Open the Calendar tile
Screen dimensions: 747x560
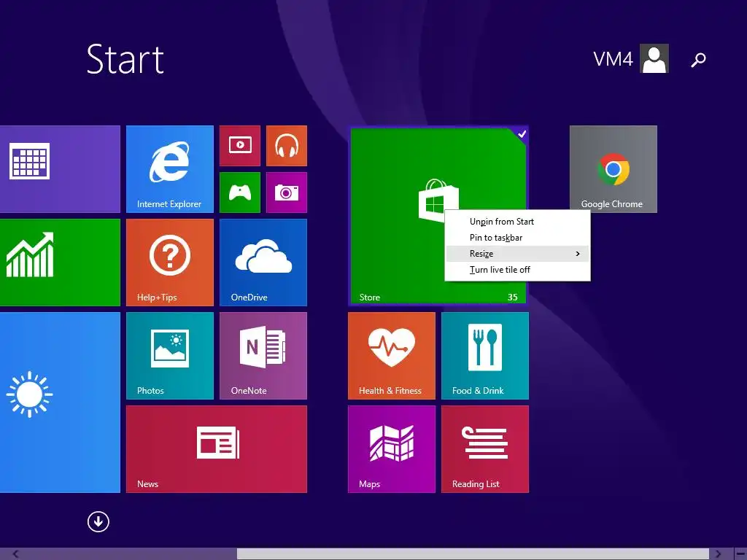coord(60,169)
